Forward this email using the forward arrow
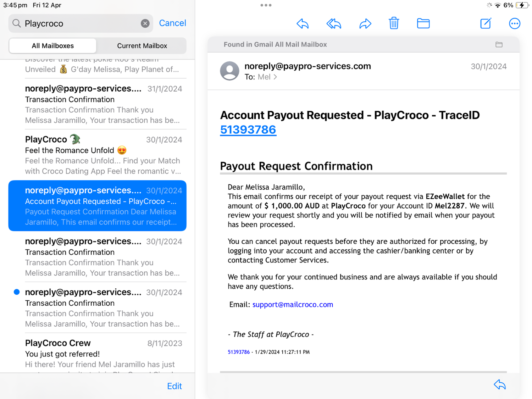Image resolution: width=532 pixels, height=399 pixels. coord(365,24)
